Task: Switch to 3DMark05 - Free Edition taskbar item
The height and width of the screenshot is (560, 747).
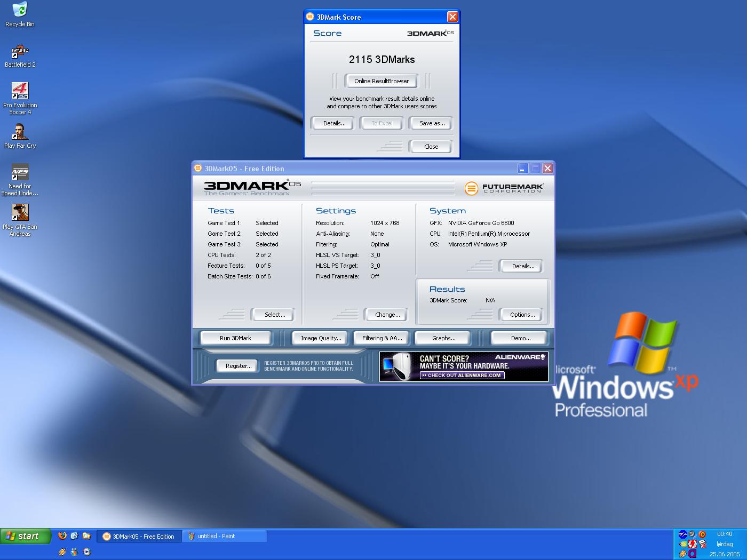Action: click(140, 536)
